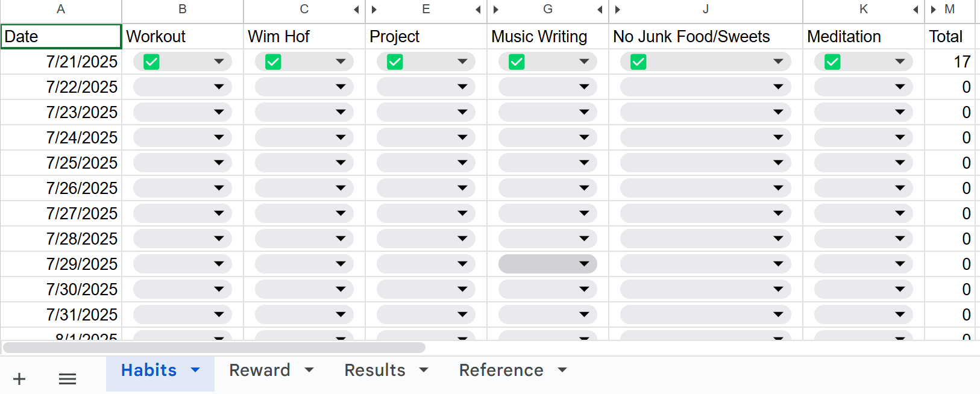
Task: Toggle the Music Writing checkmark for 7/21/2025
Action: pyautogui.click(x=517, y=61)
